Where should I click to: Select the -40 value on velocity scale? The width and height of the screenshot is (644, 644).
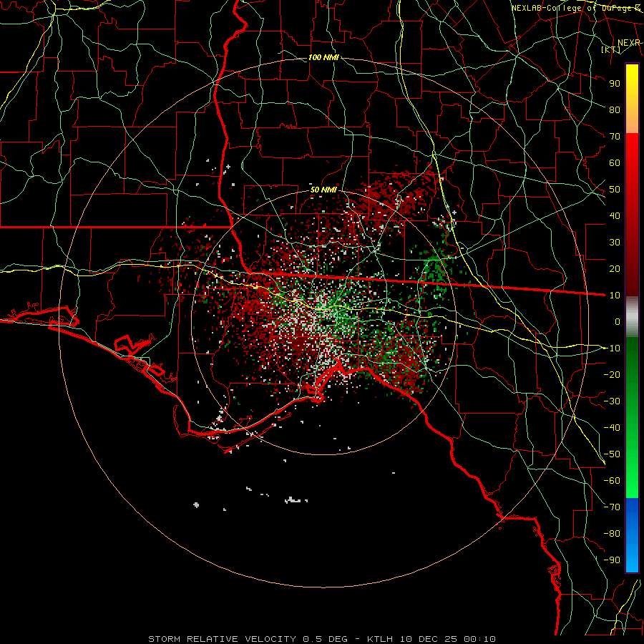tap(612, 428)
